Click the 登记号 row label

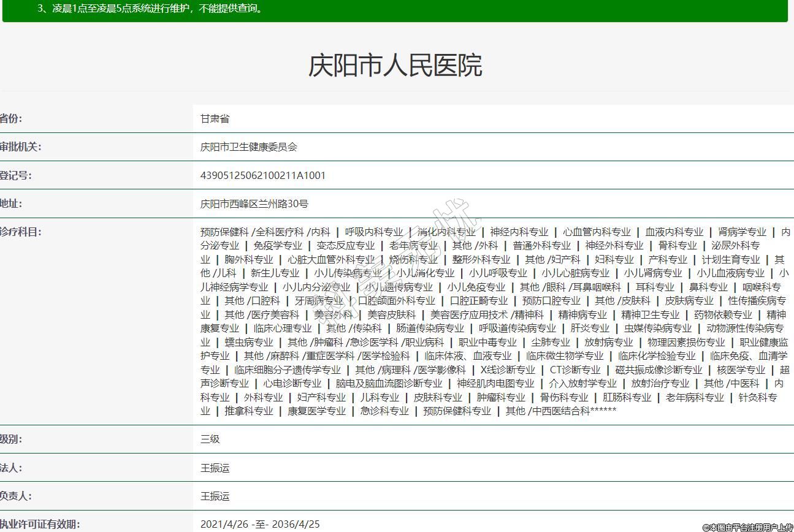pos(16,175)
